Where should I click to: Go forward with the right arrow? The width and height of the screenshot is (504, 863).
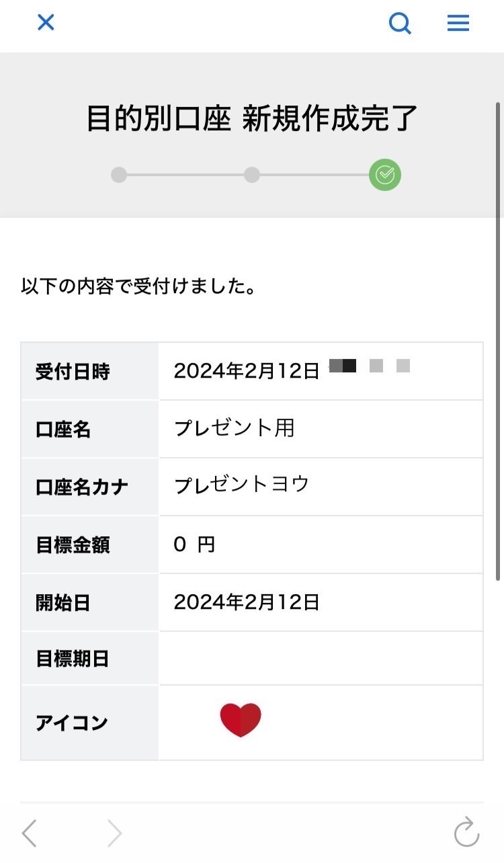click(x=115, y=833)
